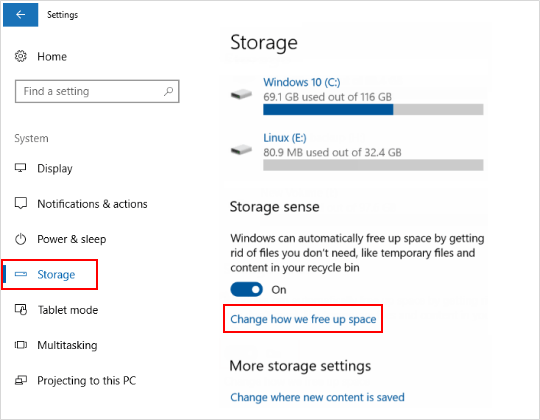Click Change how we free up space
Screen dimensions: 540x420
[x=303, y=319]
